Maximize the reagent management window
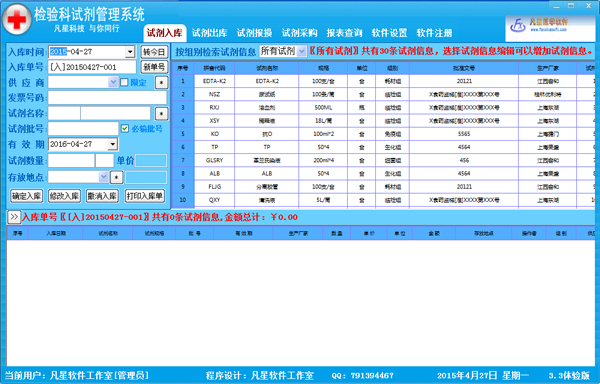 coord(571,6)
